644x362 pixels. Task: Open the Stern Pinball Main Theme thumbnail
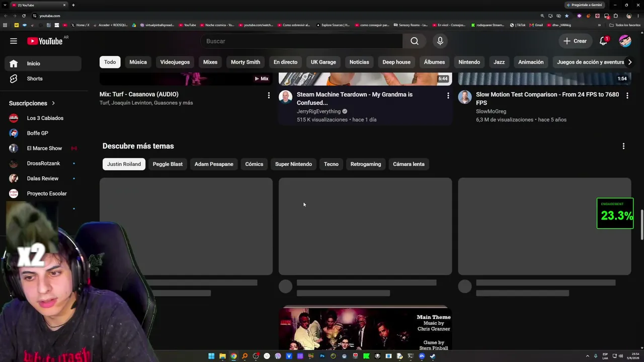(365, 328)
